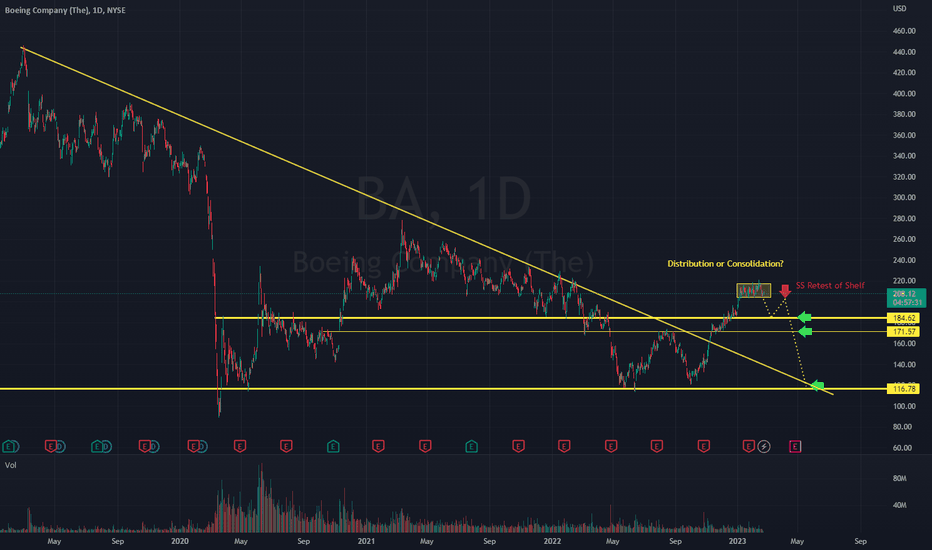Open the red earnings marker before Sep 2022

(x=657, y=446)
